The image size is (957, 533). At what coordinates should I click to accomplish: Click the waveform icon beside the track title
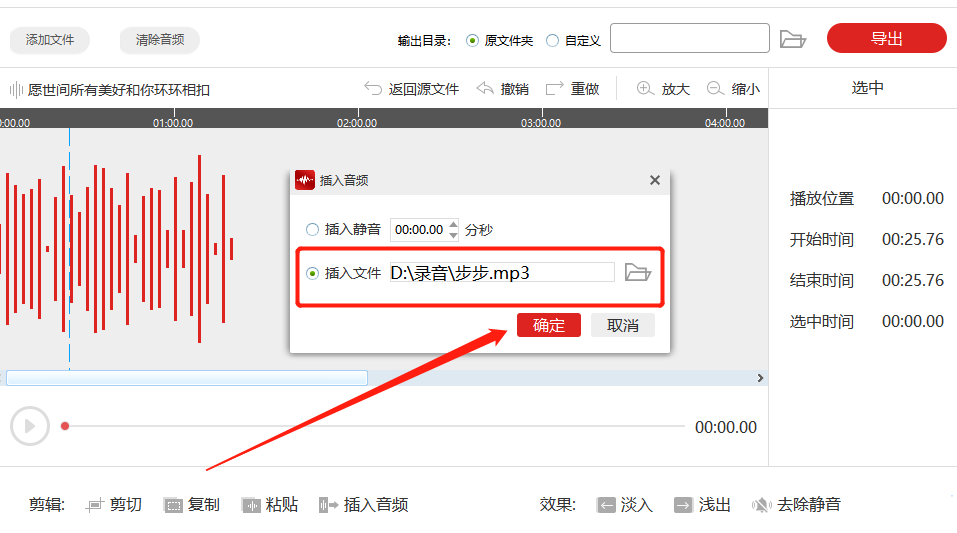16,90
